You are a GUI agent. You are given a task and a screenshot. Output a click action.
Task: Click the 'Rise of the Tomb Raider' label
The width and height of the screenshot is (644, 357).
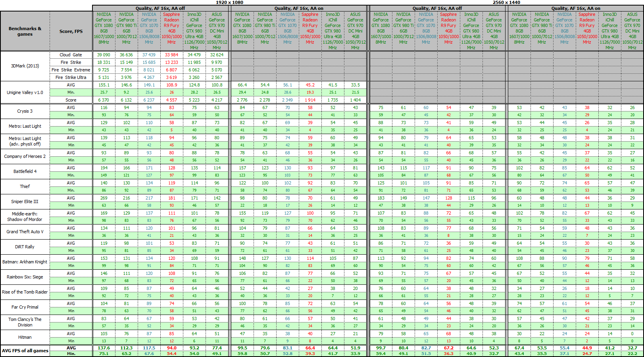coord(25,292)
